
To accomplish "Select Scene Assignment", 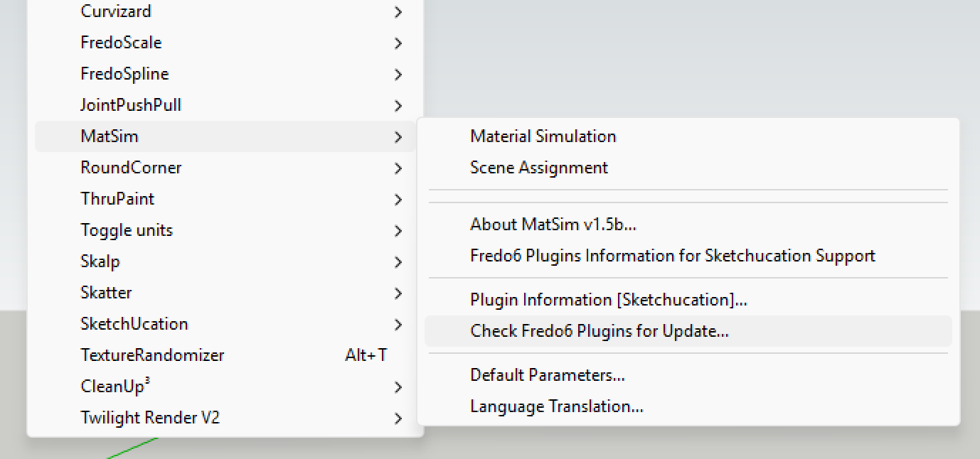I will 539,168.
